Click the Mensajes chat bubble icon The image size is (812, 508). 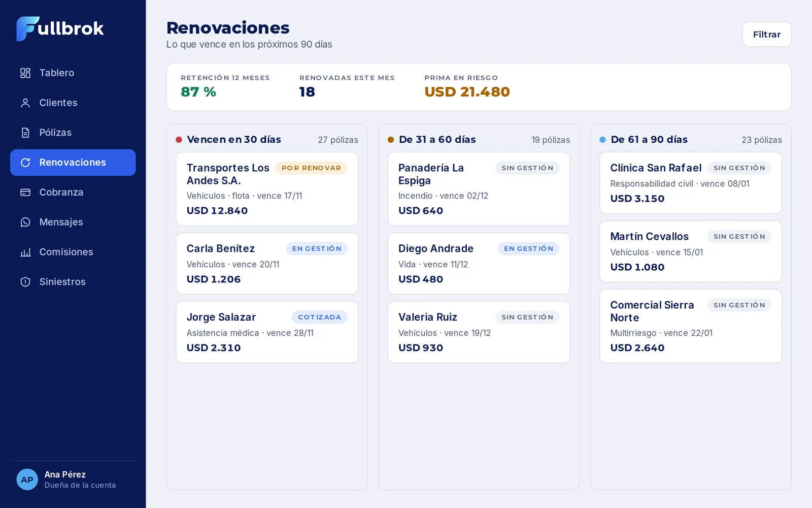pos(25,223)
